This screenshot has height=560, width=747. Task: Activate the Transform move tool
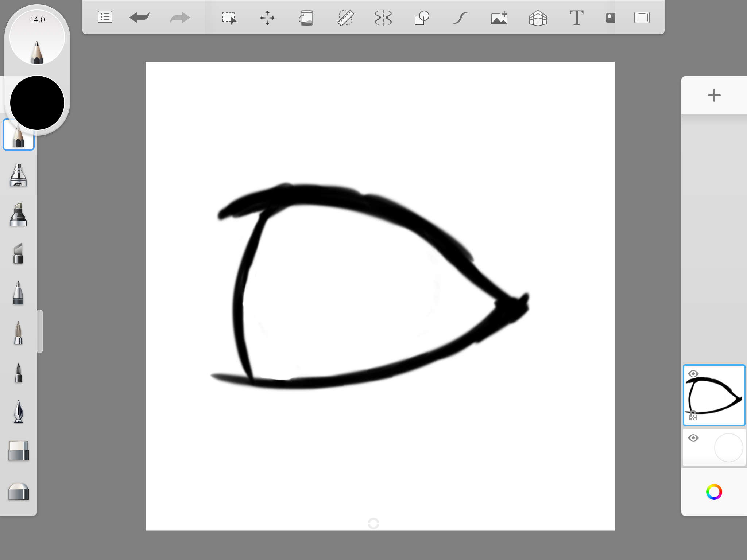pyautogui.click(x=267, y=17)
